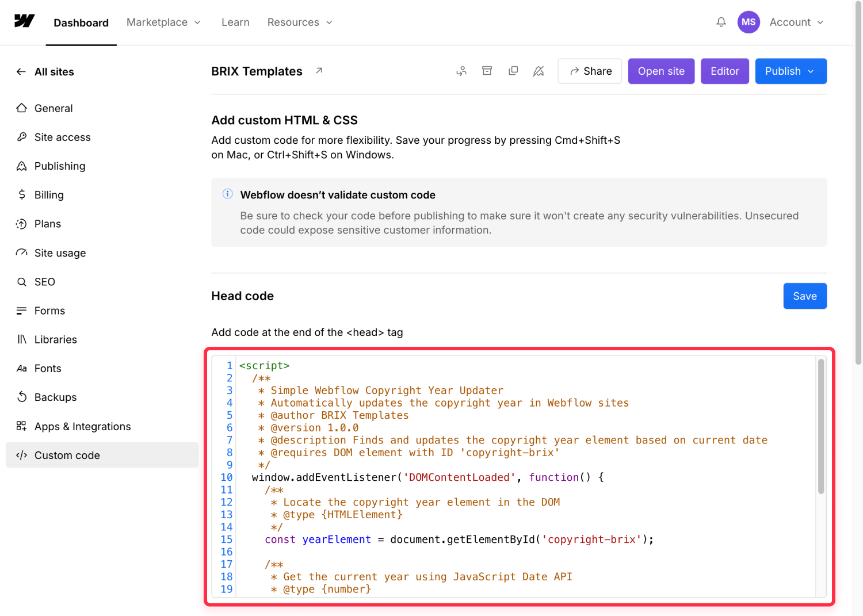Image resolution: width=863 pixels, height=616 pixels.
Task: Click the MS account avatar
Action: click(749, 22)
